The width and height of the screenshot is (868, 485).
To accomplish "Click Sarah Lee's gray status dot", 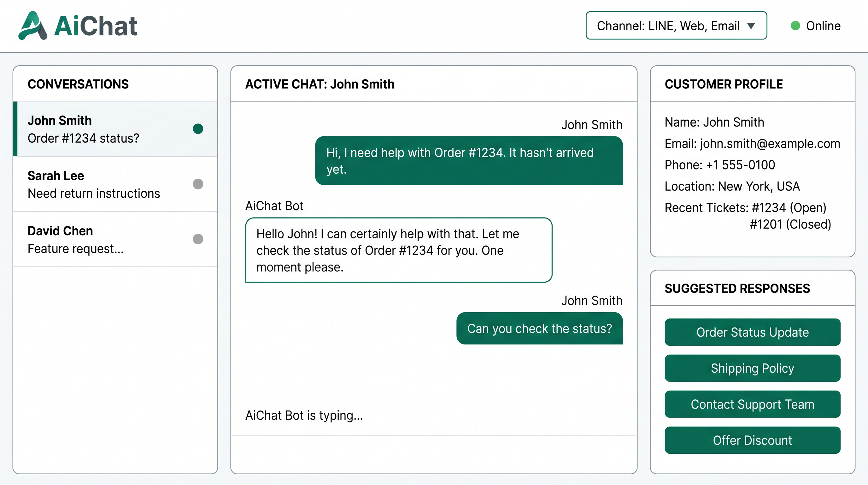I will point(198,184).
